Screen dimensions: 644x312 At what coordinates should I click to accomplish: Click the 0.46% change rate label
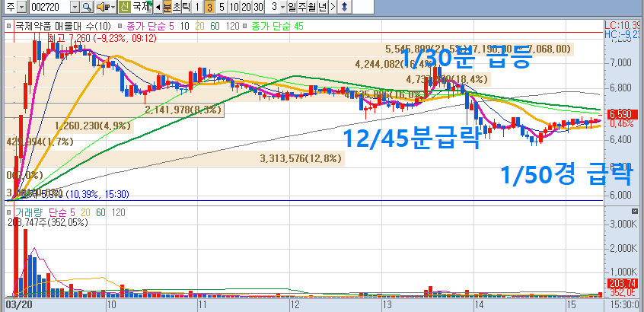[x=622, y=123]
